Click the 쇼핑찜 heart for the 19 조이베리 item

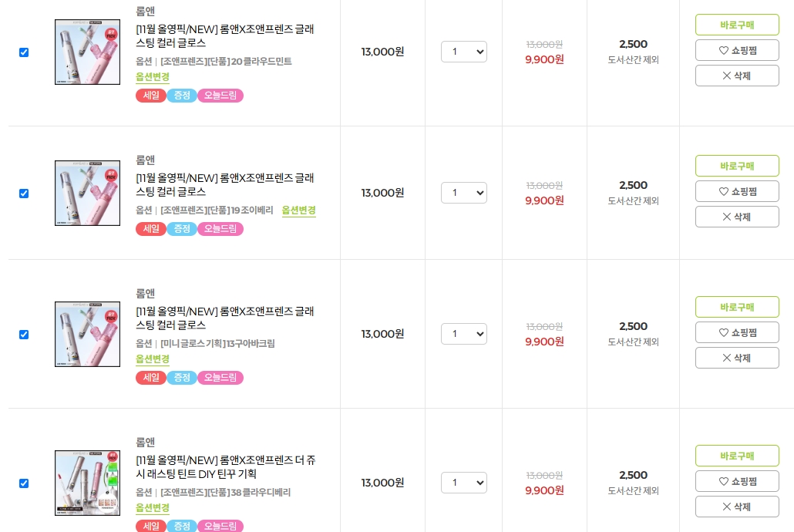pyautogui.click(x=723, y=191)
